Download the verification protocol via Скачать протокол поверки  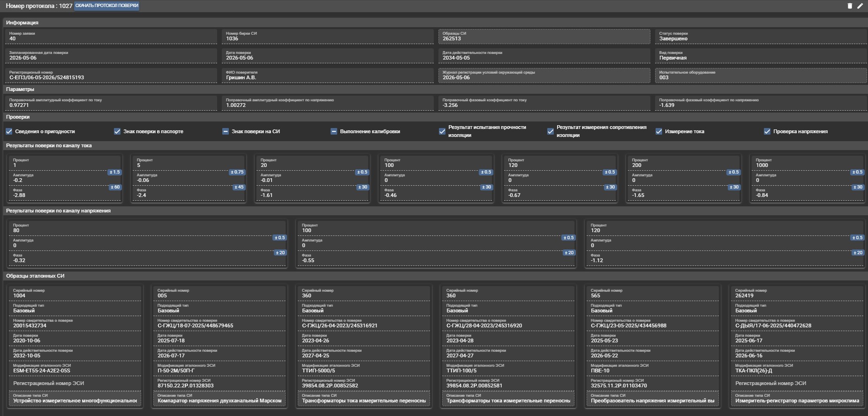[107, 6]
